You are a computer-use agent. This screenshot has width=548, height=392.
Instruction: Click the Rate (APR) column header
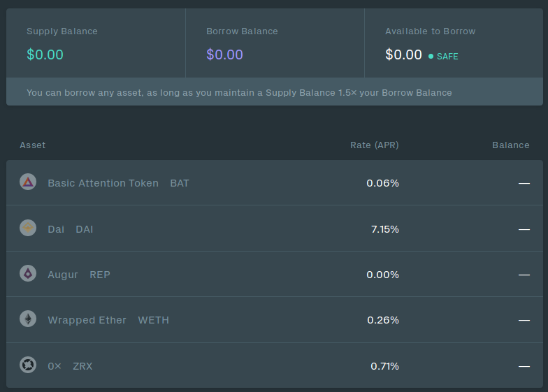(x=374, y=145)
